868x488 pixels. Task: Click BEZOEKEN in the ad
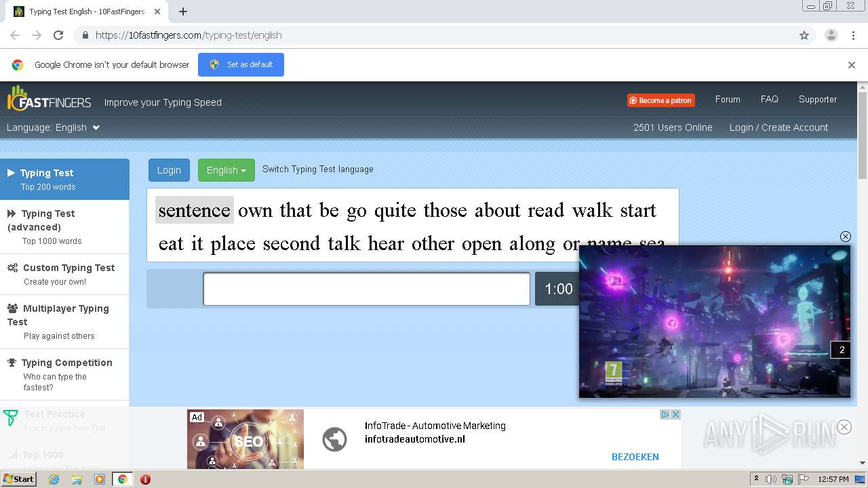635,457
